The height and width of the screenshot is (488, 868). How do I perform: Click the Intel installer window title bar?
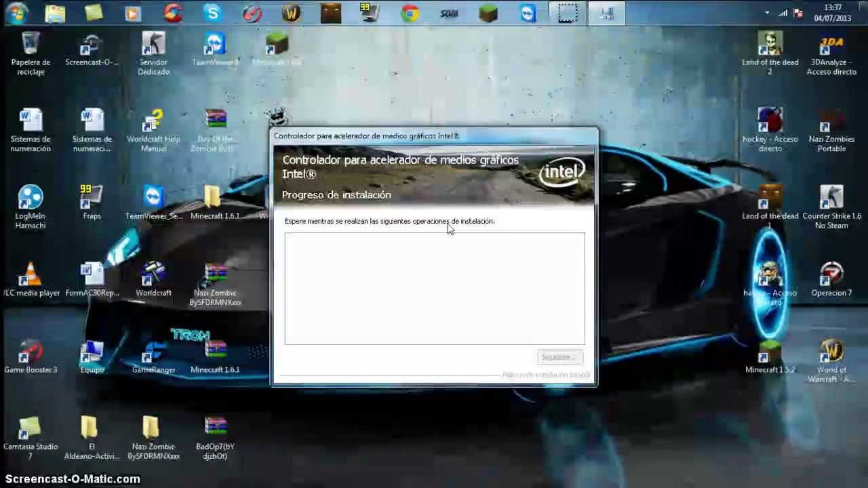(434, 136)
